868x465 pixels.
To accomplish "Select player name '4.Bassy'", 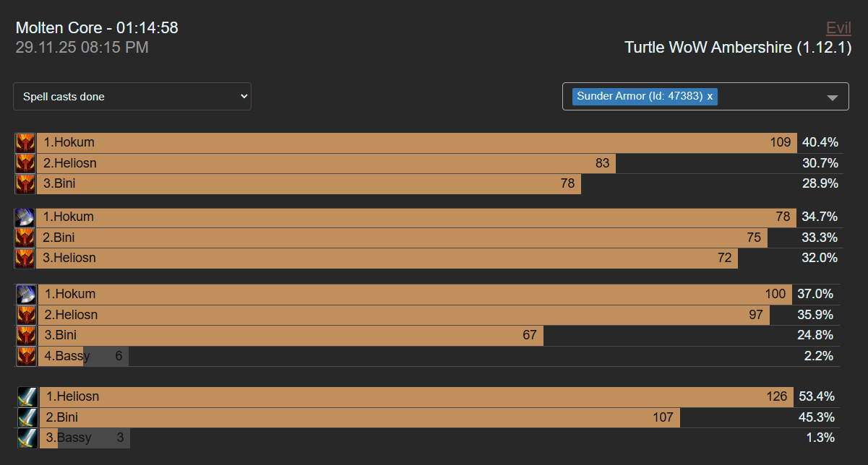I will [x=67, y=356].
